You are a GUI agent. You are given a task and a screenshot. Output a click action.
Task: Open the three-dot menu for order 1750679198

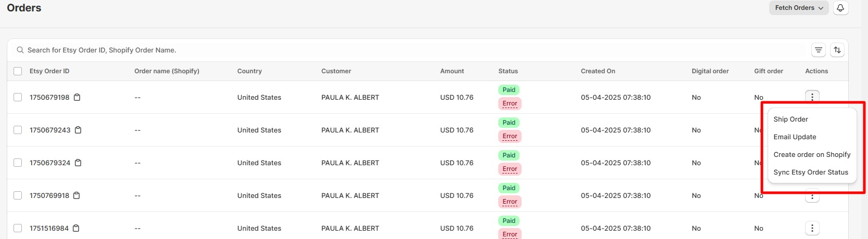[812, 97]
